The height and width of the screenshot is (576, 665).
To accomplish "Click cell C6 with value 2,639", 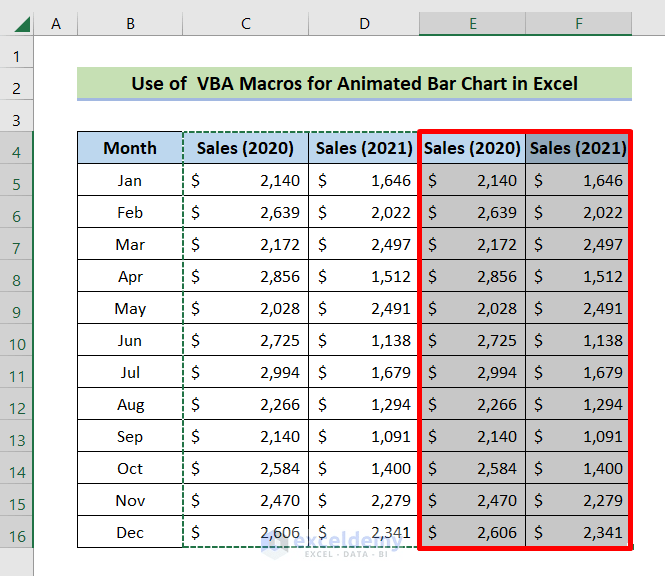I will [246, 212].
